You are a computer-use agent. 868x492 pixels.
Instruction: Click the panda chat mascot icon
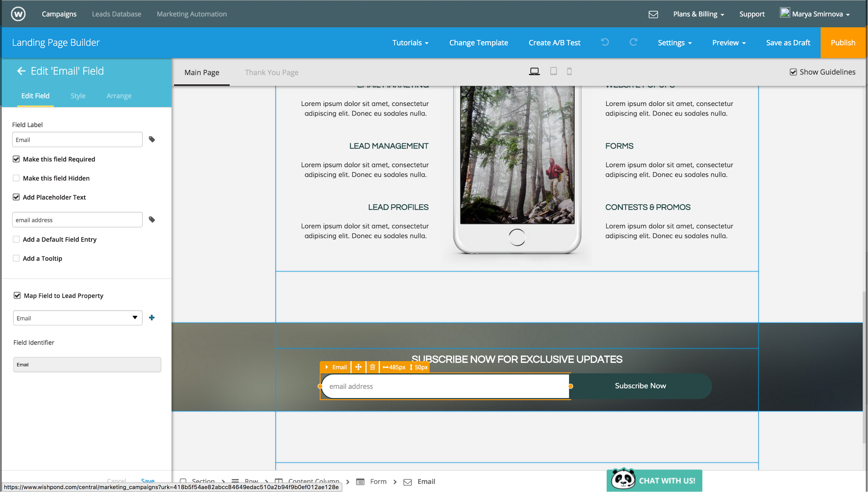623,479
